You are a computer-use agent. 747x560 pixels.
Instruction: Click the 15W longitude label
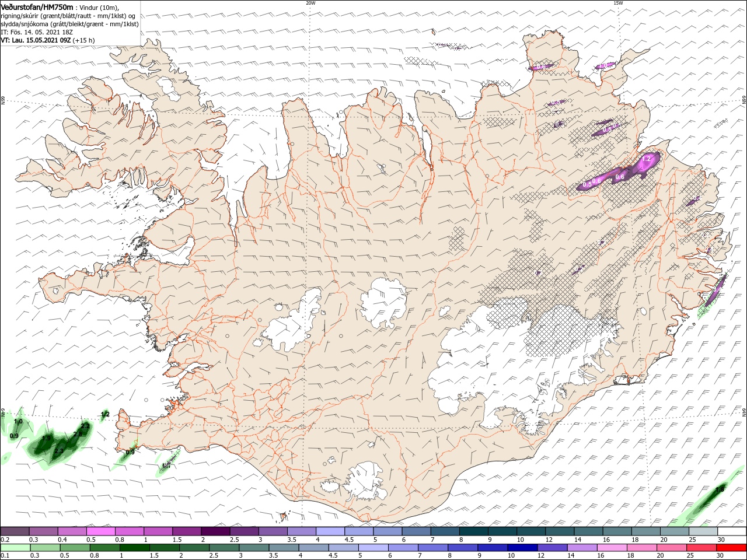(x=618, y=3)
